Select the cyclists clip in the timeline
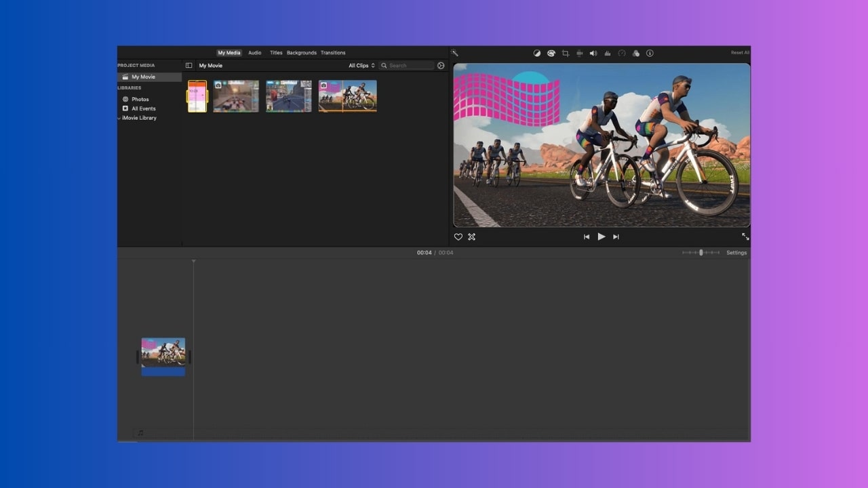This screenshot has height=488, width=868. click(163, 357)
